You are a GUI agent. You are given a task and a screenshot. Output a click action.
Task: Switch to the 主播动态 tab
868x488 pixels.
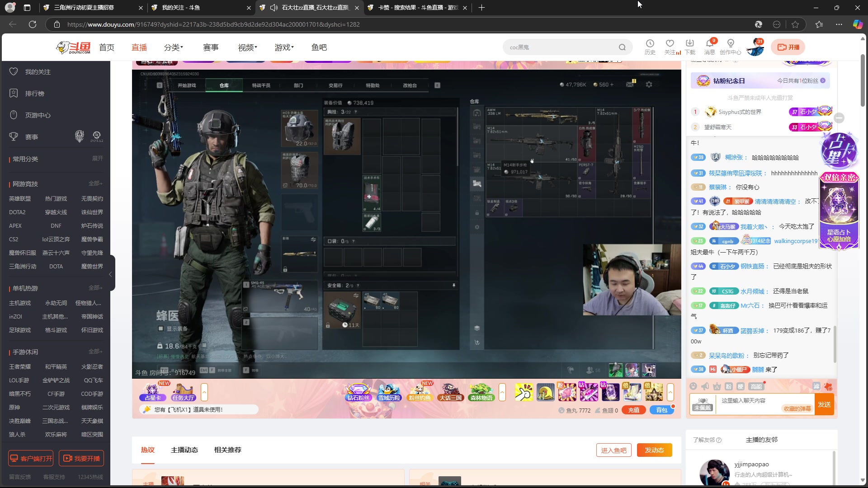coord(184,450)
